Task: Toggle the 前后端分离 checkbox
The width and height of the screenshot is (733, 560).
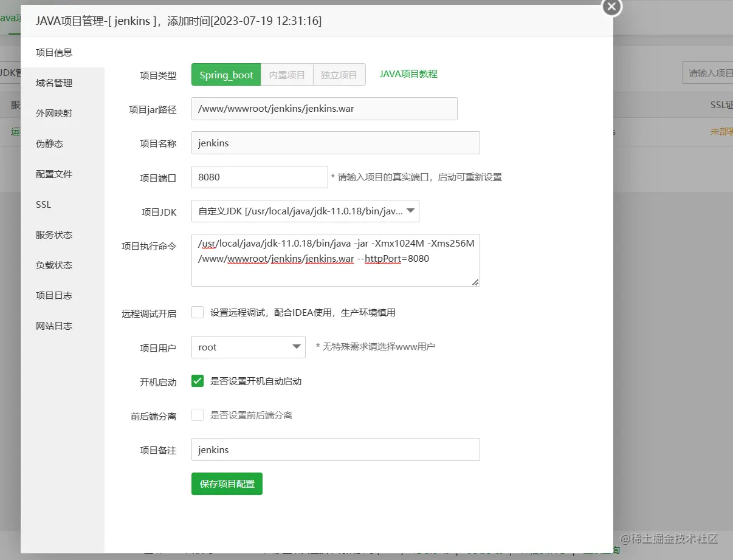Action: coord(198,415)
